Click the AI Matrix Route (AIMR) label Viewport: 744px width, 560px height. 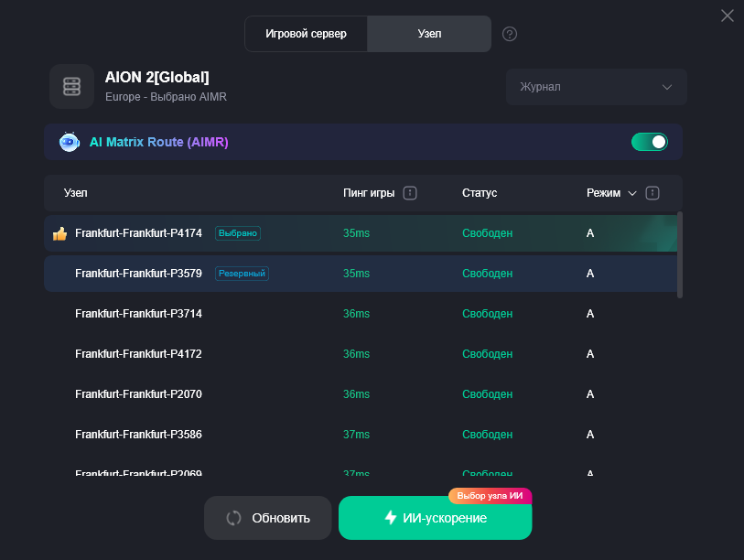(x=159, y=142)
